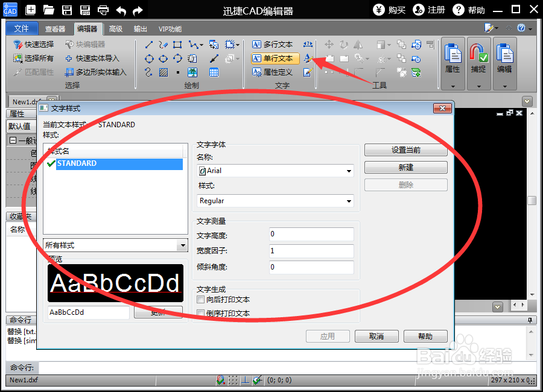Click the AaBbCcDd preview swatch
This screenshot has width=543, height=392.
click(x=115, y=283)
